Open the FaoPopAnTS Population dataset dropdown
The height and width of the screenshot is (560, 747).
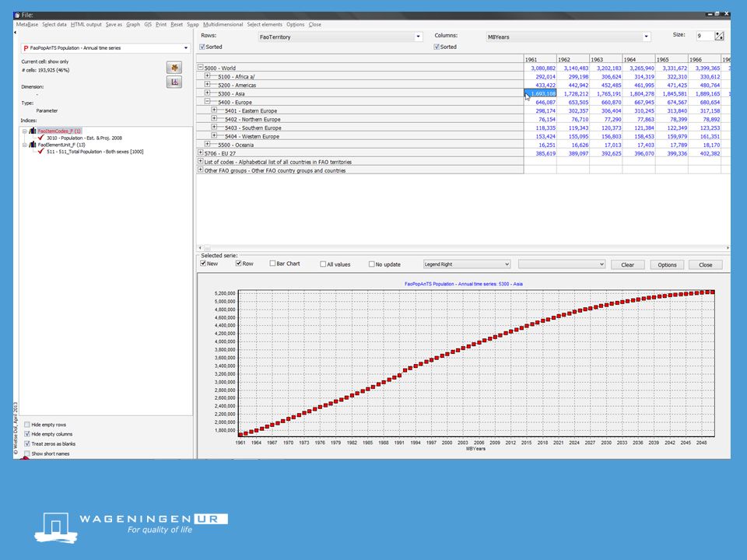186,48
